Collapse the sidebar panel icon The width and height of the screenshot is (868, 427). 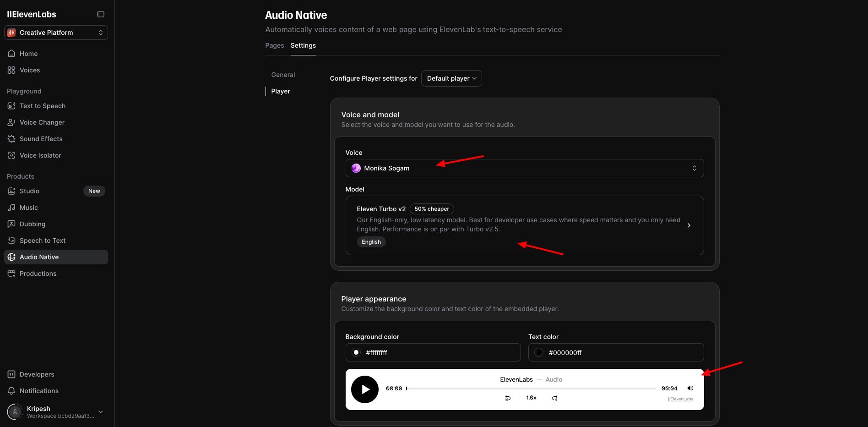tap(101, 14)
